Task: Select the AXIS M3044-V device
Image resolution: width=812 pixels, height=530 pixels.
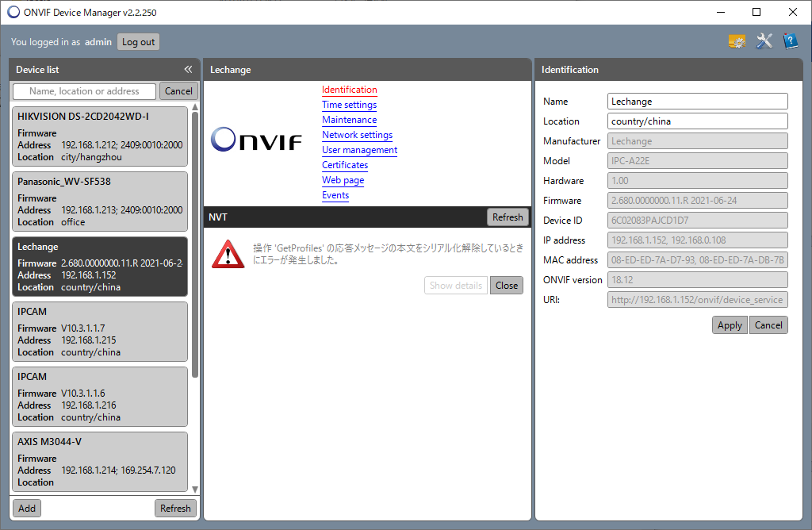Action: click(100, 462)
